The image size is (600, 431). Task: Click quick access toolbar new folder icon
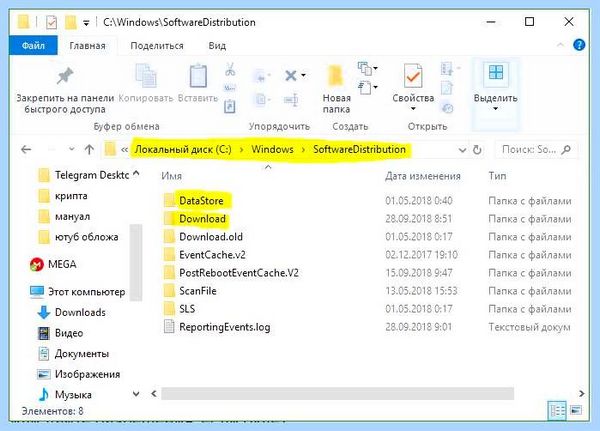point(71,23)
